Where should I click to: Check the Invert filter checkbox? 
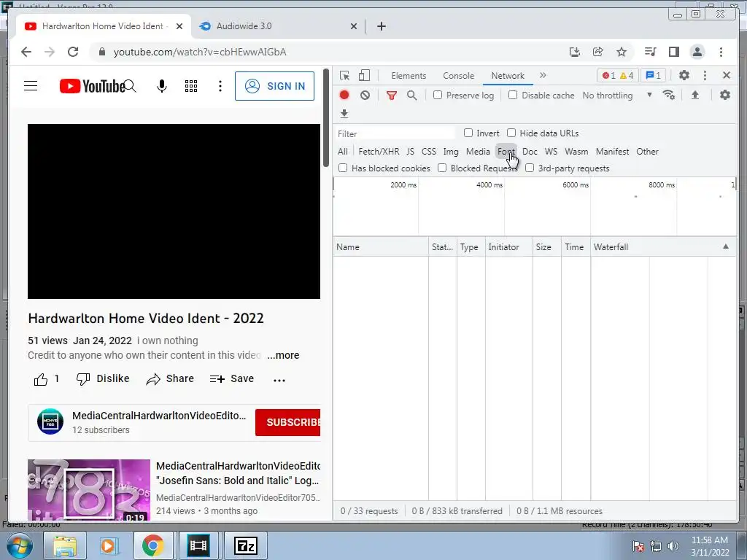[468, 133]
